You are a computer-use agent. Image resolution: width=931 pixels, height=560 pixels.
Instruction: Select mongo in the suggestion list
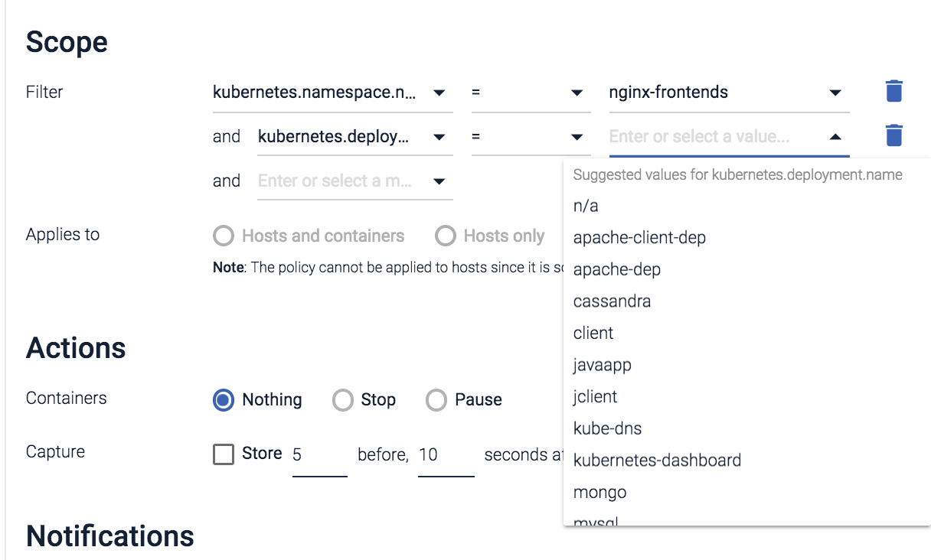click(x=599, y=492)
